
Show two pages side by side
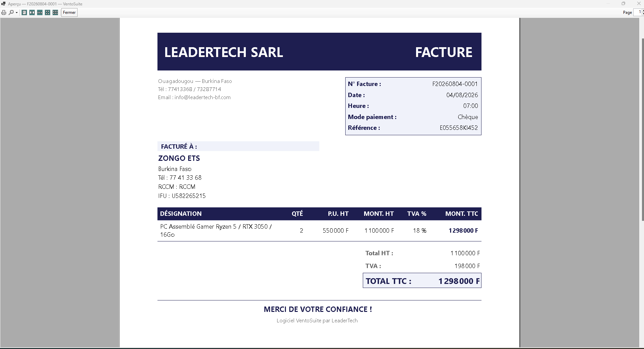[32, 12]
